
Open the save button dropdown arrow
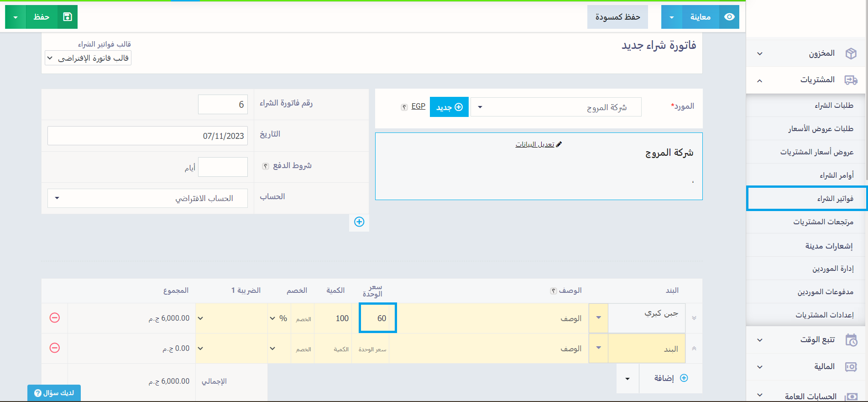point(16,17)
